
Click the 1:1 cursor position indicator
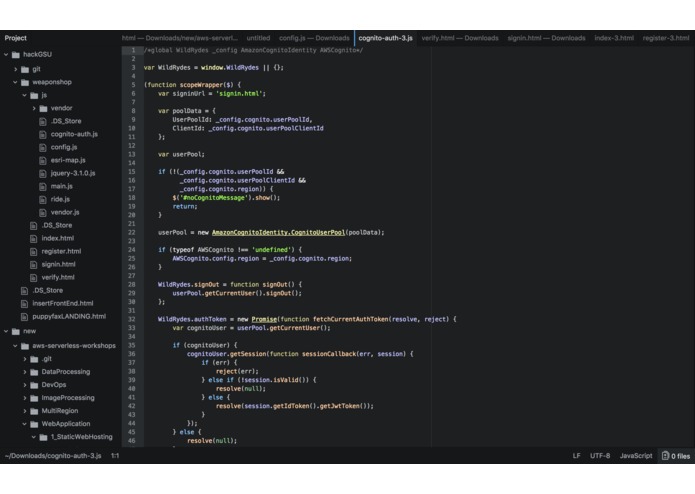click(x=115, y=455)
